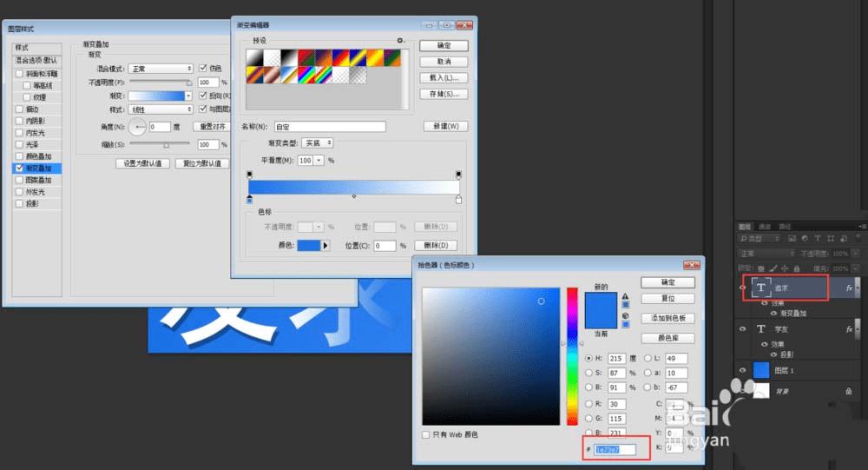Click the adjustment layer filter icon
Viewport: 868px width, 470px height.
click(805, 238)
